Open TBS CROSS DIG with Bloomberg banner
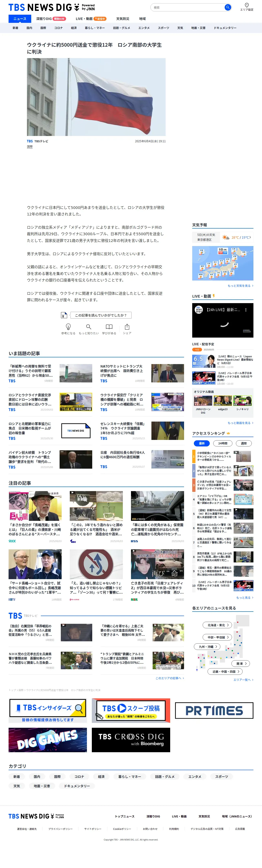Screen dimensions: 262x868 pos(131,740)
